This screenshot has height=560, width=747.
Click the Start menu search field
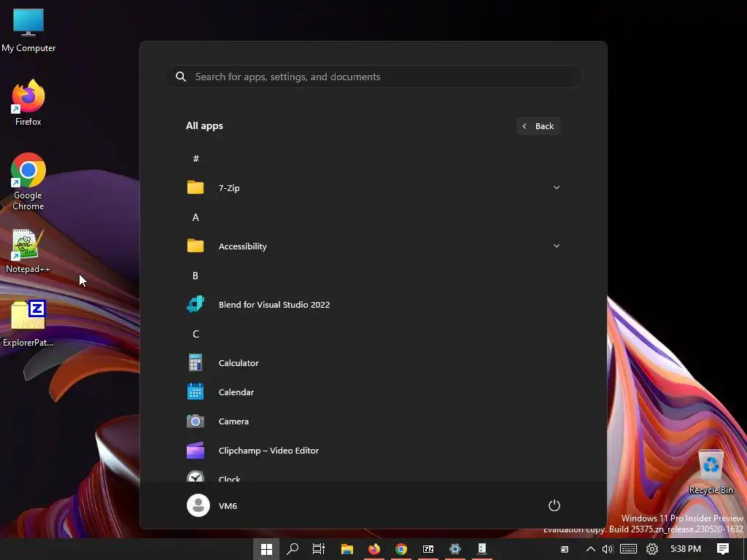373,77
